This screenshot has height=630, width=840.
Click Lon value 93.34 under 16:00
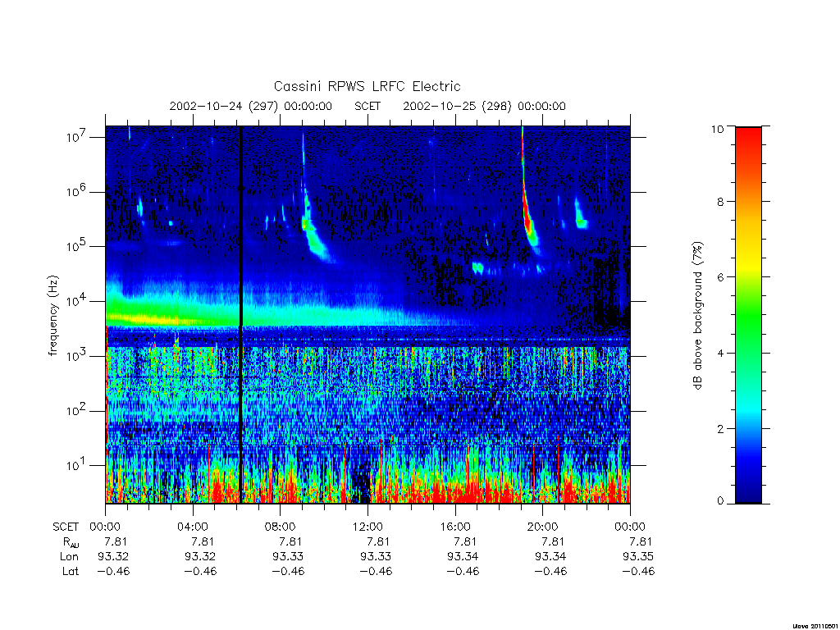click(x=463, y=557)
